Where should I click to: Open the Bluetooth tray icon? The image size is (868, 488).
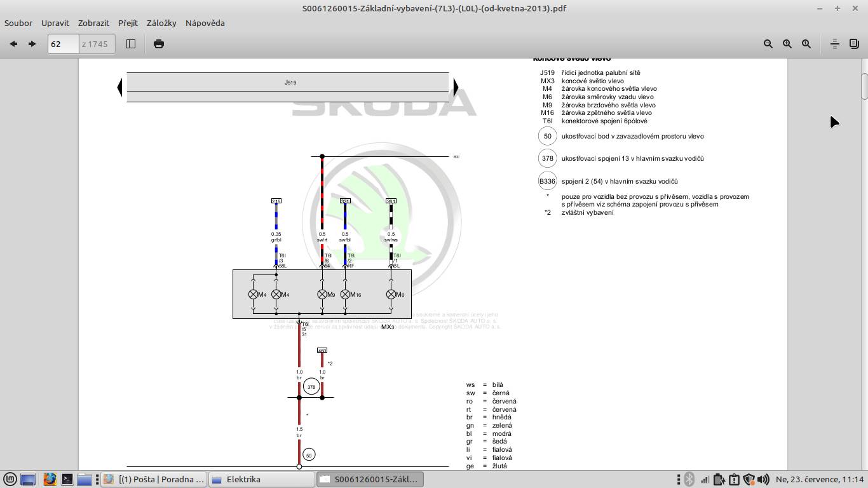689,479
